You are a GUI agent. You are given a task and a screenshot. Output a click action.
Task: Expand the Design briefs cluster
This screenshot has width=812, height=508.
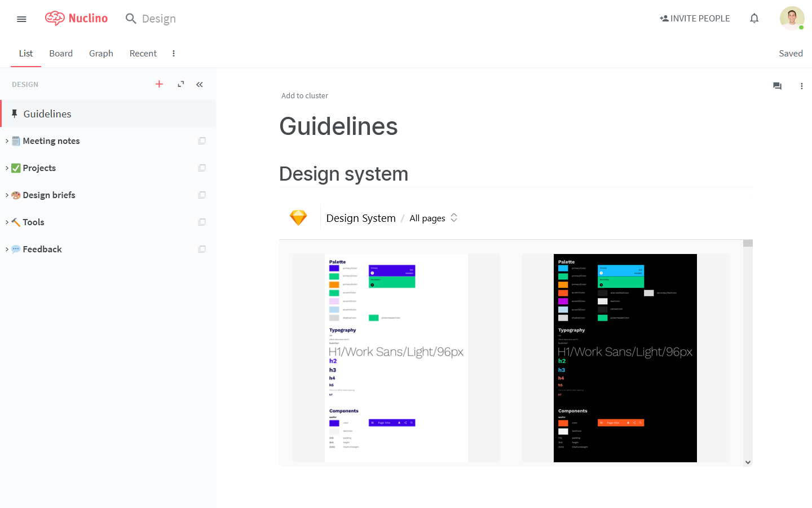point(7,195)
